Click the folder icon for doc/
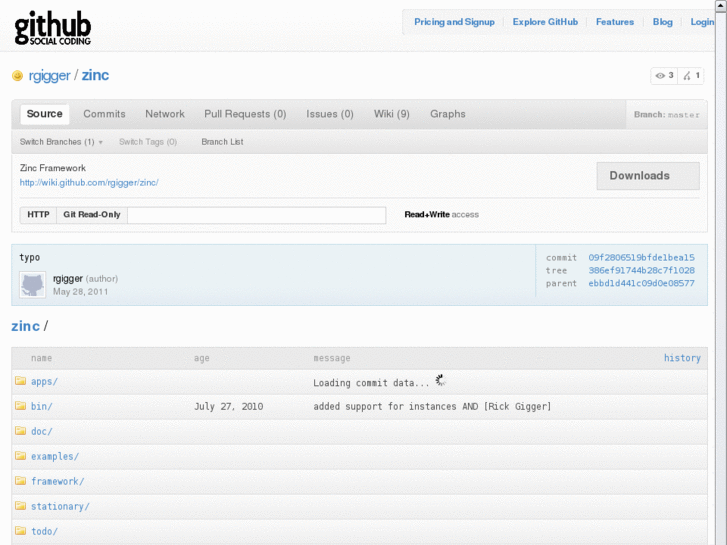The height and width of the screenshot is (545, 727). point(20,431)
